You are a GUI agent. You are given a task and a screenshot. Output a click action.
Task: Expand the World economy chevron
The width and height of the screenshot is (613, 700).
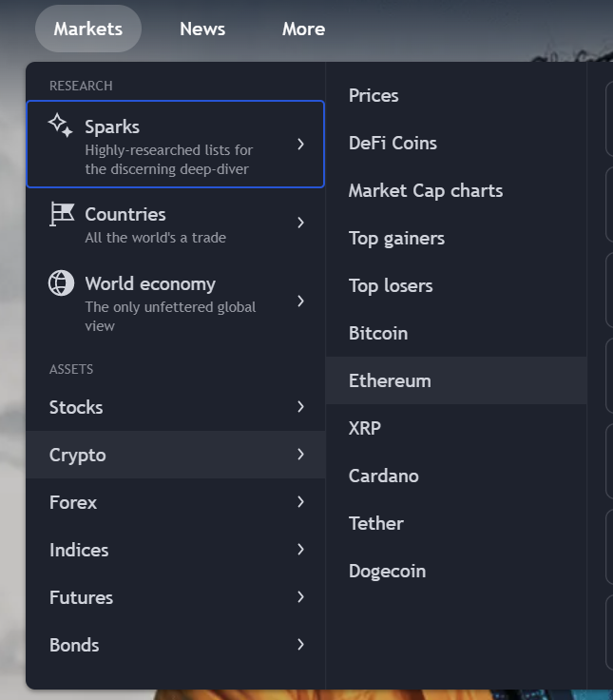click(x=300, y=301)
